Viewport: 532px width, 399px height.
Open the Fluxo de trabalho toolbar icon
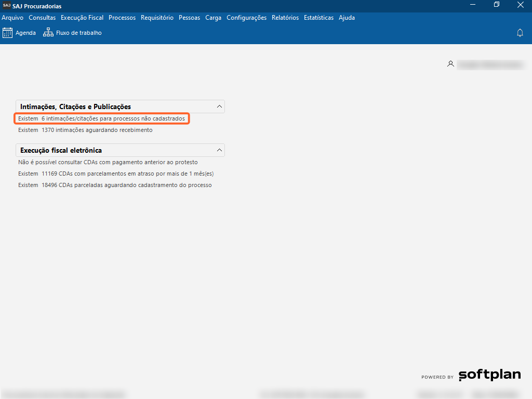pyautogui.click(x=48, y=33)
